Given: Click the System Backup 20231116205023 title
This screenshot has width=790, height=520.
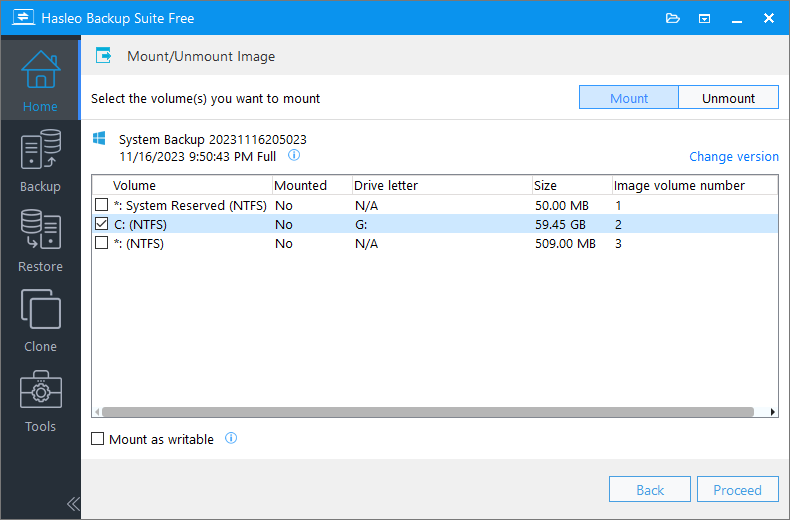Looking at the screenshot, I should (x=213, y=139).
